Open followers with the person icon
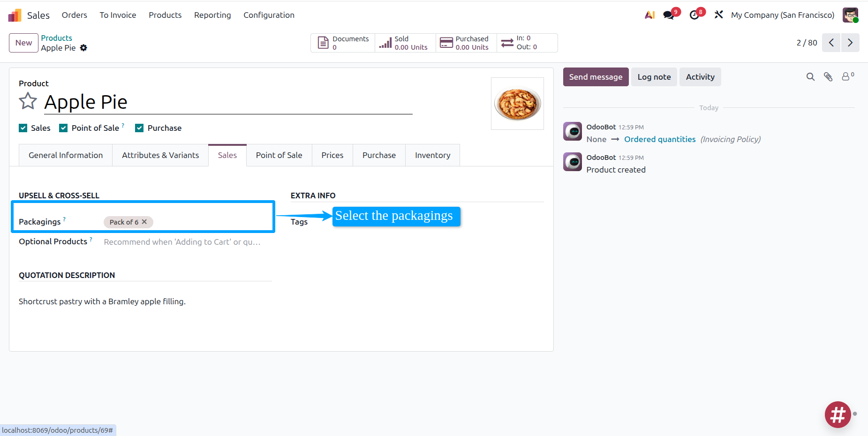Viewport: 868px width, 436px height. click(x=846, y=76)
